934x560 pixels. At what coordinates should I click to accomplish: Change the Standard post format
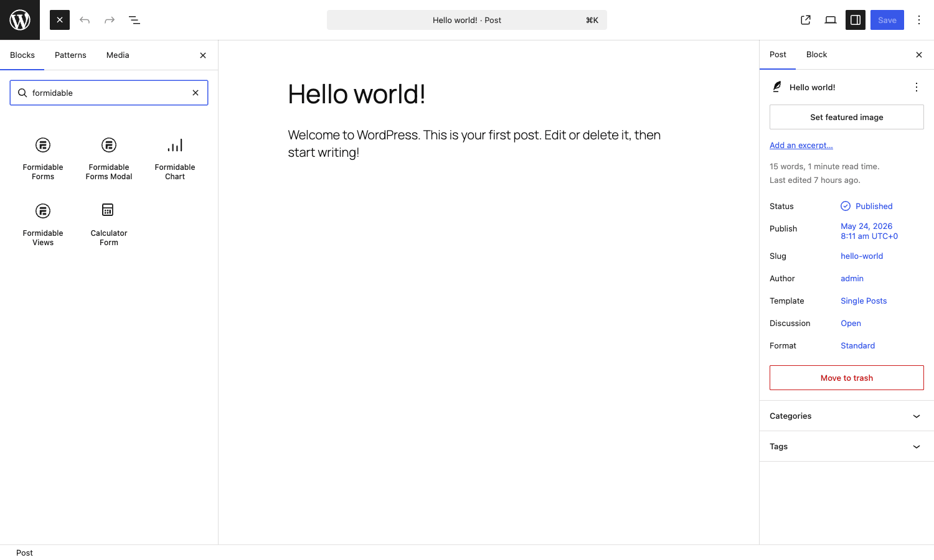coord(857,345)
